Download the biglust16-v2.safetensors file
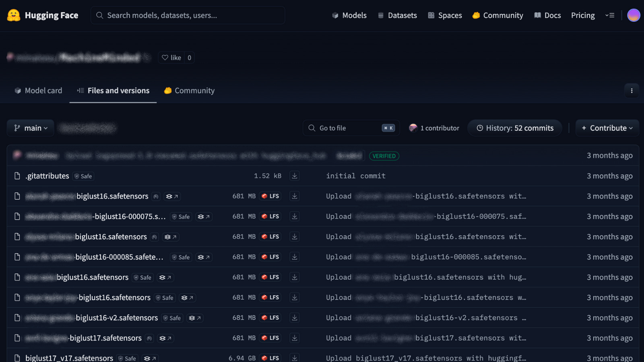The height and width of the screenshot is (362, 644). (295, 318)
